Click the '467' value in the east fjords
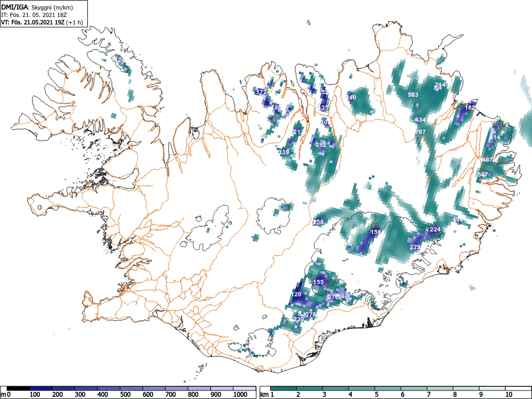This screenshot has height=399, width=532. (487, 160)
